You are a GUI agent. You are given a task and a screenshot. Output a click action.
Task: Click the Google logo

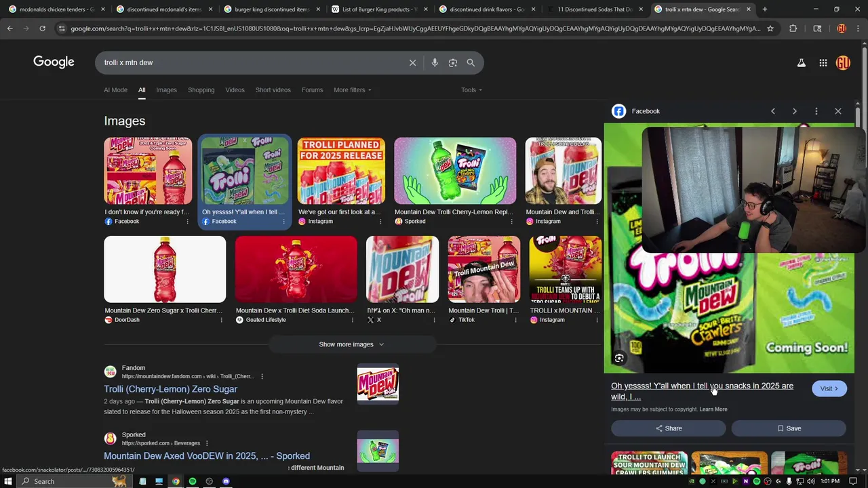tap(54, 62)
